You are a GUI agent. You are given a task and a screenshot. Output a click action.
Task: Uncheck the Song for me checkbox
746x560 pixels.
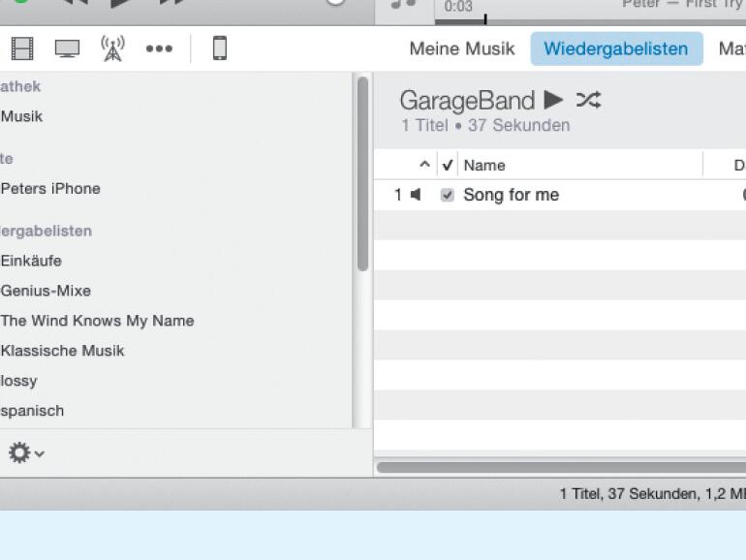click(x=447, y=195)
